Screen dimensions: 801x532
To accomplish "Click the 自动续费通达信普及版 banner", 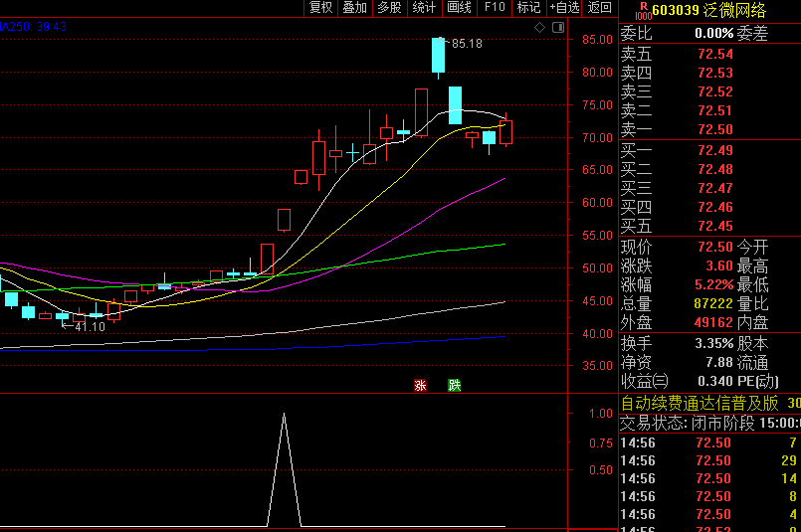I will point(700,403).
